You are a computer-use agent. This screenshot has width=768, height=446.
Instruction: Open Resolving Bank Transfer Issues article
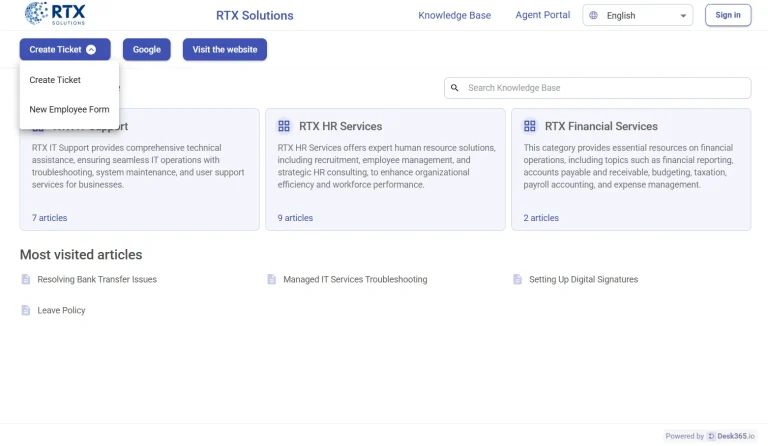point(97,279)
